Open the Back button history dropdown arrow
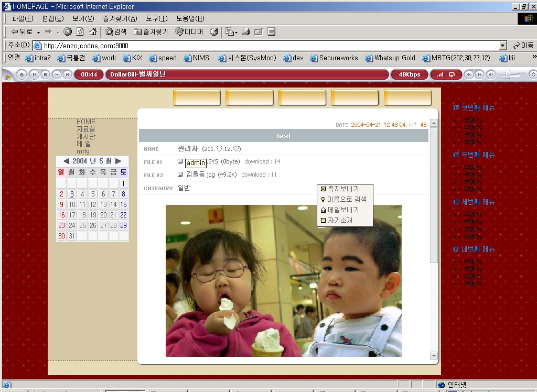Viewport: 537px width, 392px height. pyautogui.click(x=38, y=32)
